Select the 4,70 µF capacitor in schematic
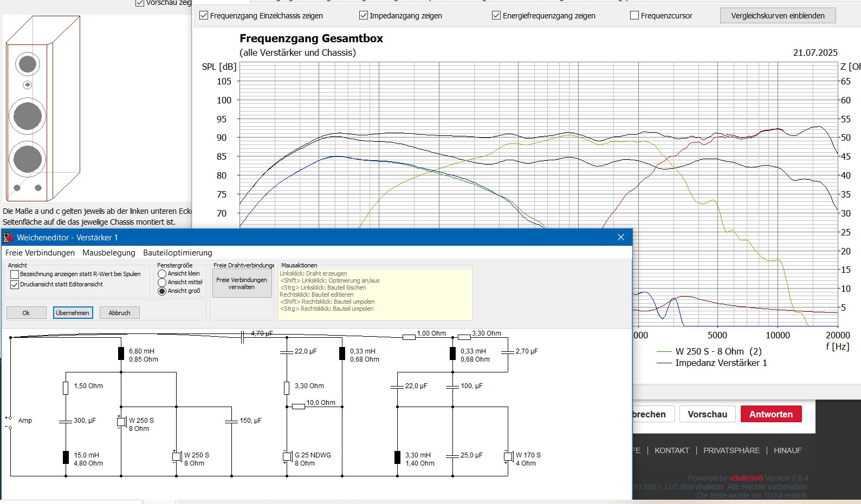Image resolution: width=861 pixels, height=504 pixels. (x=242, y=337)
